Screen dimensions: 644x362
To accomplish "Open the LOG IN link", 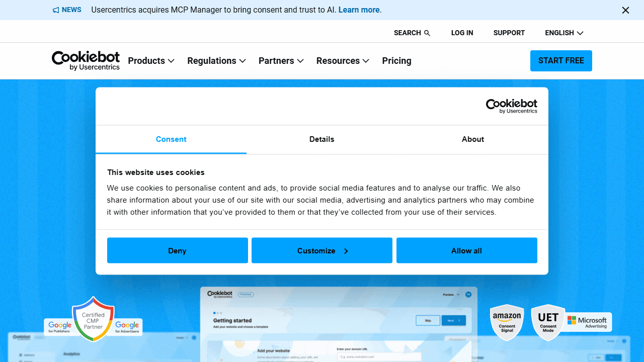I will point(462,33).
